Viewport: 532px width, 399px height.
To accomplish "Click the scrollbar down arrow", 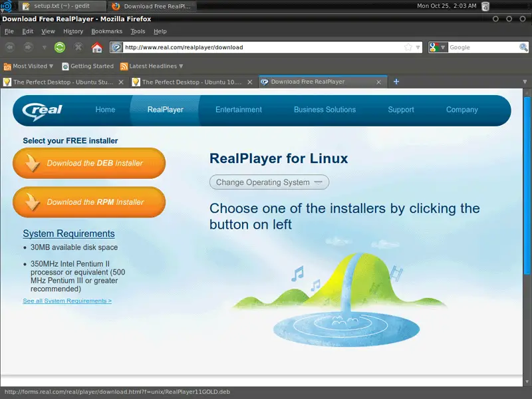I will click(x=527, y=382).
